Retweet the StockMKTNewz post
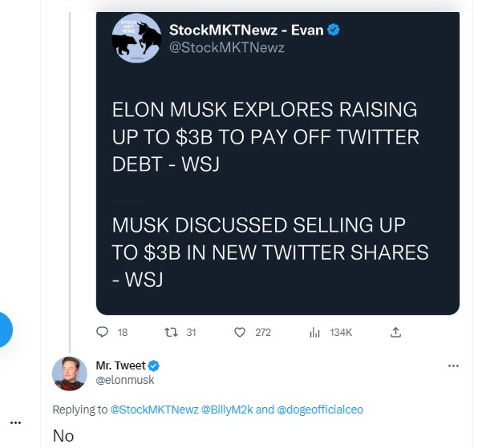Screen dimensions: 482x448 [x=169, y=332]
